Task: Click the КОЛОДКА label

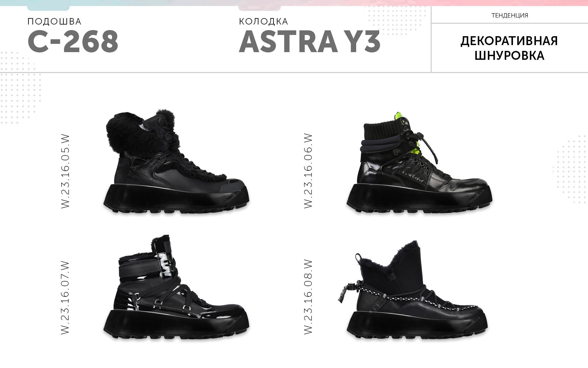Action: [x=263, y=21]
